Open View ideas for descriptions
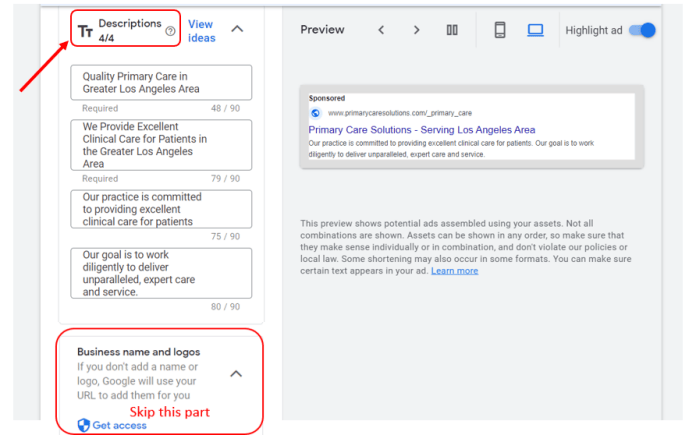The image size is (696, 435). [x=202, y=31]
